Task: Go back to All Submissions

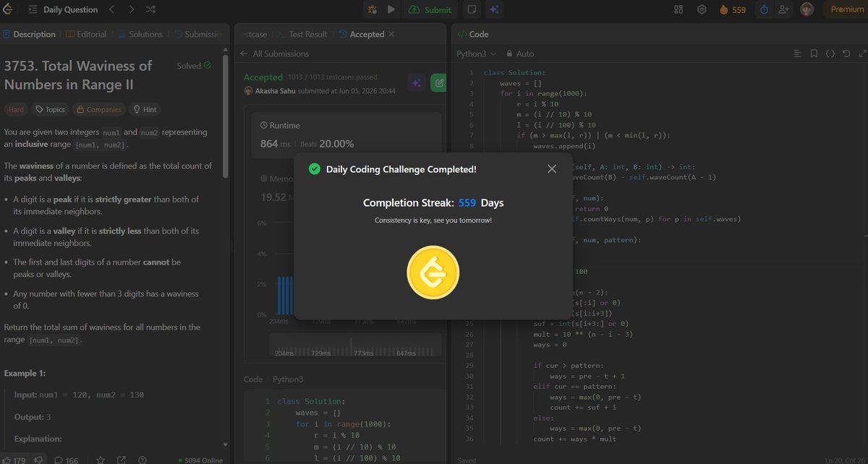Action: pyautogui.click(x=275, y=53)
